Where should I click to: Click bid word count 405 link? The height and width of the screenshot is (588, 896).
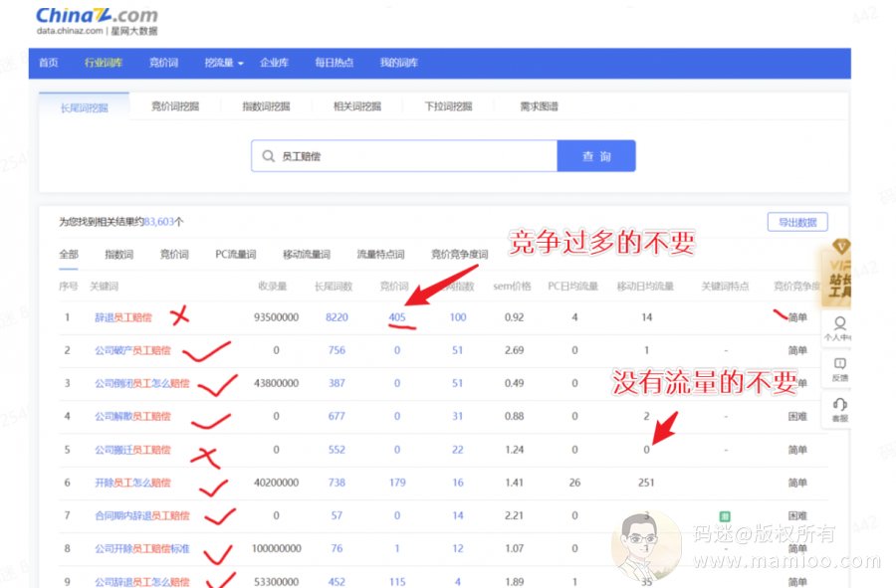click(x=397, y=317)
